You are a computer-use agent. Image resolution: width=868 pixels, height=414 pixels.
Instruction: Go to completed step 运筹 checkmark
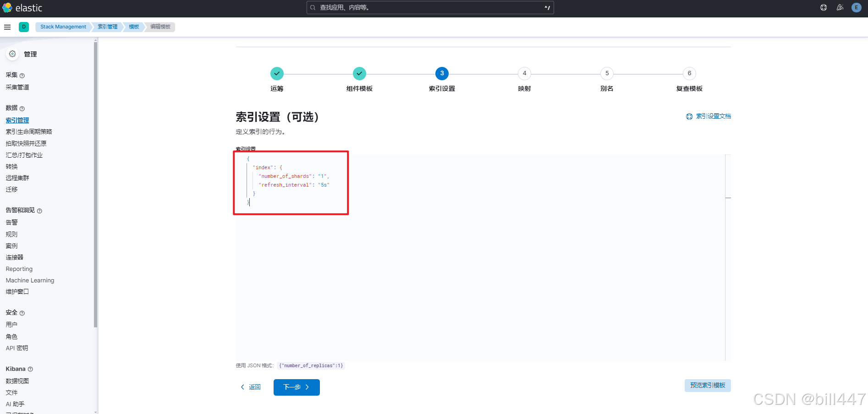[277, 73]
